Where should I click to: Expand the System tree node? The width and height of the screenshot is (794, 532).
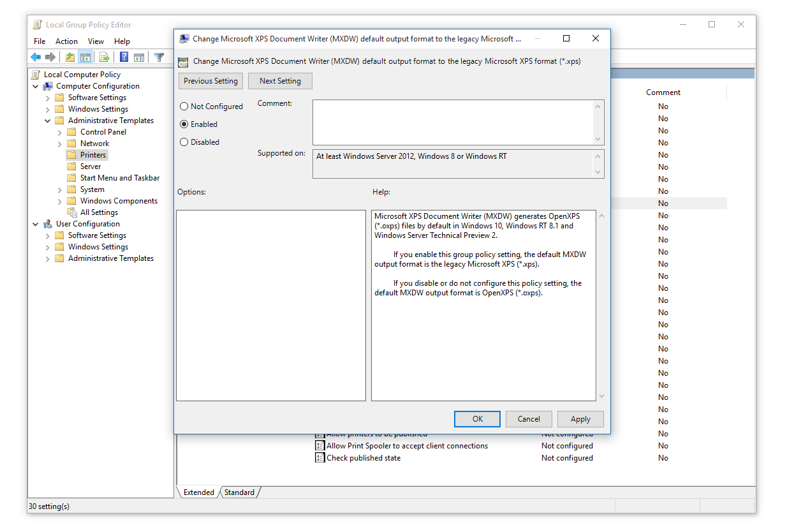(x=60, y=189)
